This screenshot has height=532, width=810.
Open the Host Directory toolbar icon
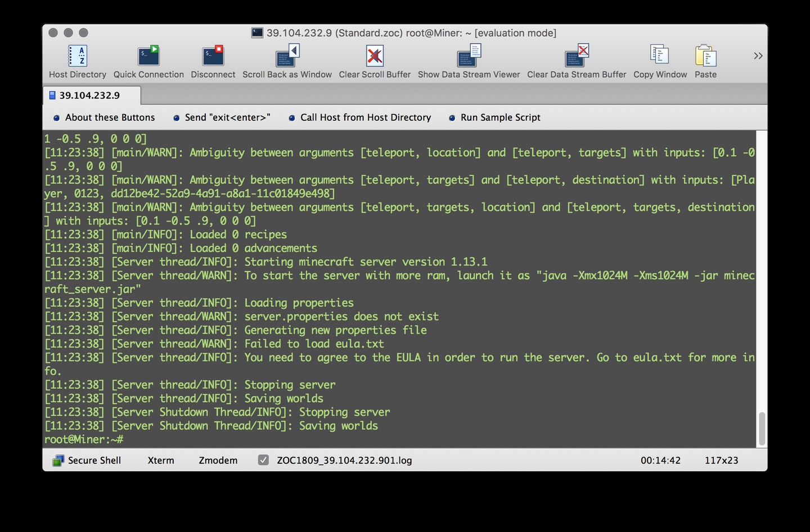[x=77, y=56]
